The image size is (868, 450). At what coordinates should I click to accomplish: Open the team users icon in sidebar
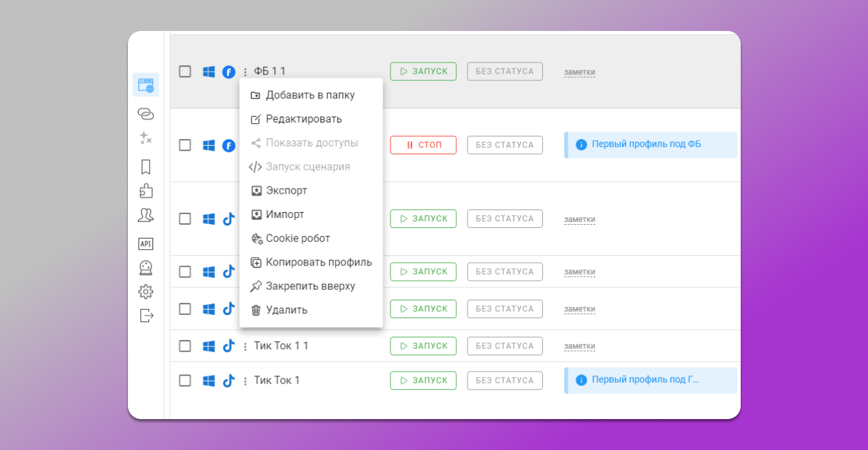[146, 215]
